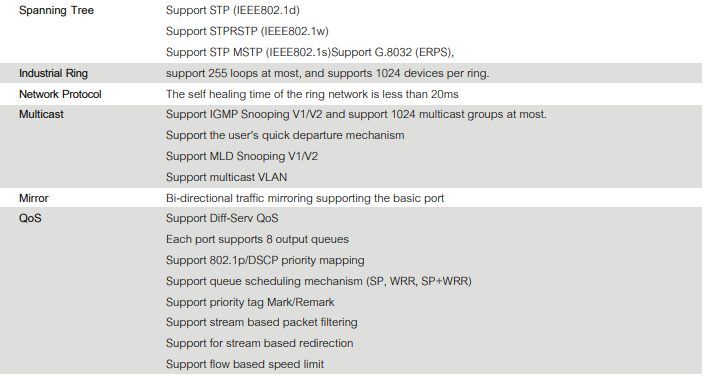Select the 802.1p/DSCP priority mapping text
The width and height of the screenshot is (708, 383).
(265, 260)
